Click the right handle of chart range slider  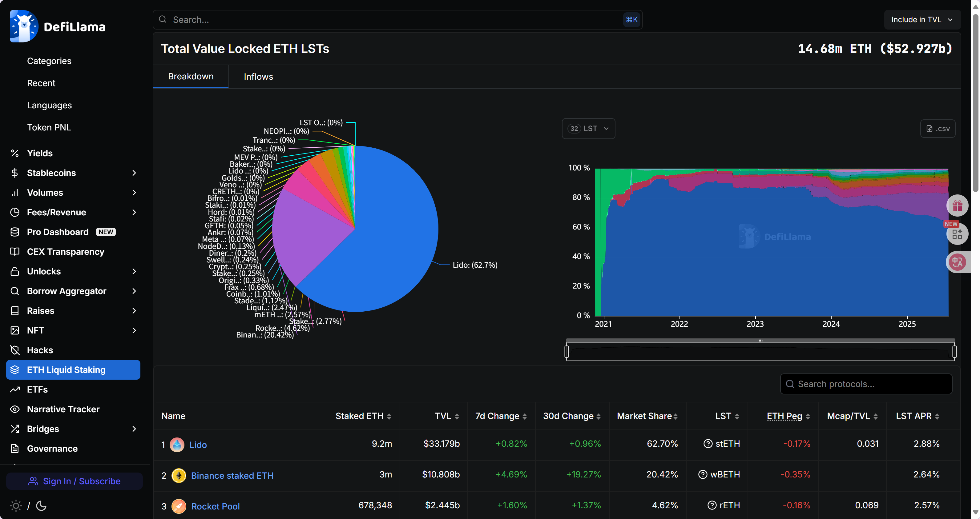point(954,351)
